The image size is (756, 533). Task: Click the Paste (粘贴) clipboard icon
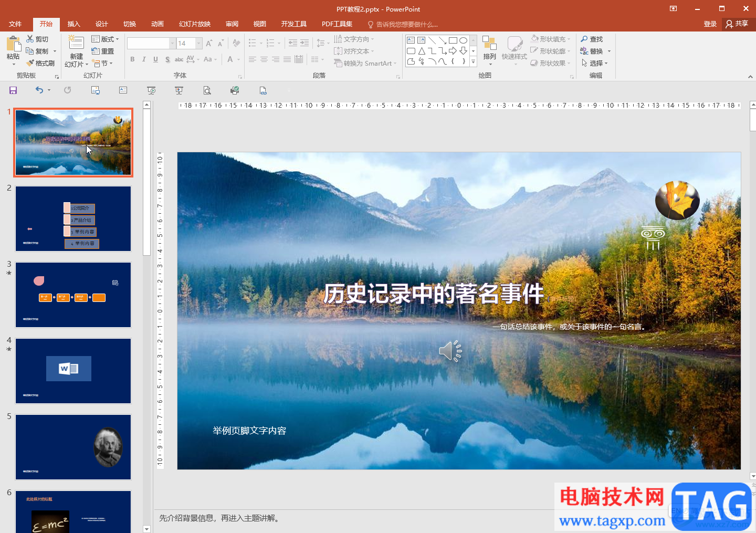13,44
